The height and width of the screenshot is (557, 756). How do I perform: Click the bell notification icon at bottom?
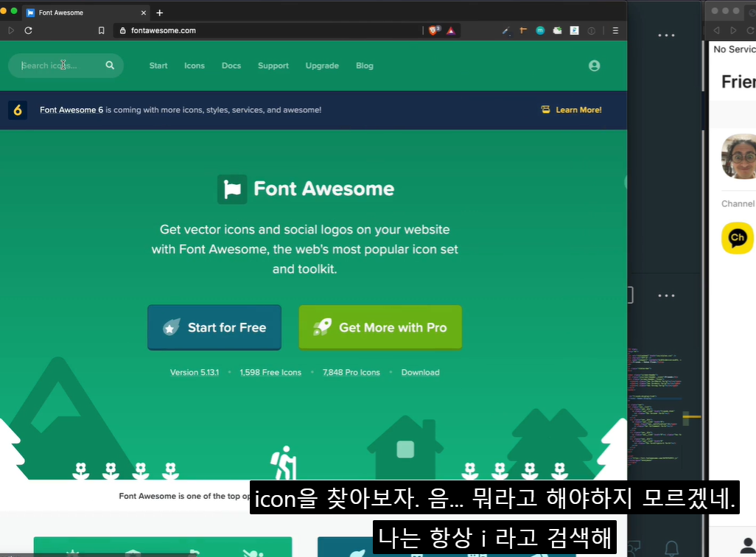point(671,547)
